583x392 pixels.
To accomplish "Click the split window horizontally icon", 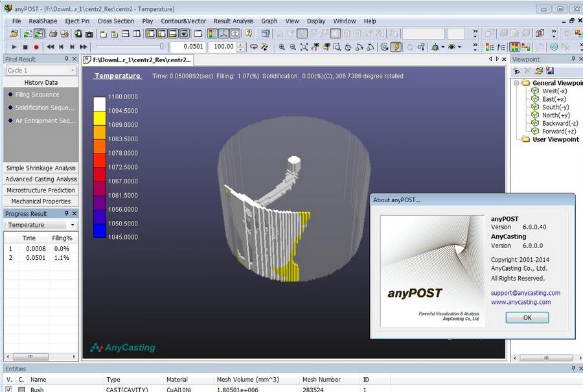I will [126, 34].
